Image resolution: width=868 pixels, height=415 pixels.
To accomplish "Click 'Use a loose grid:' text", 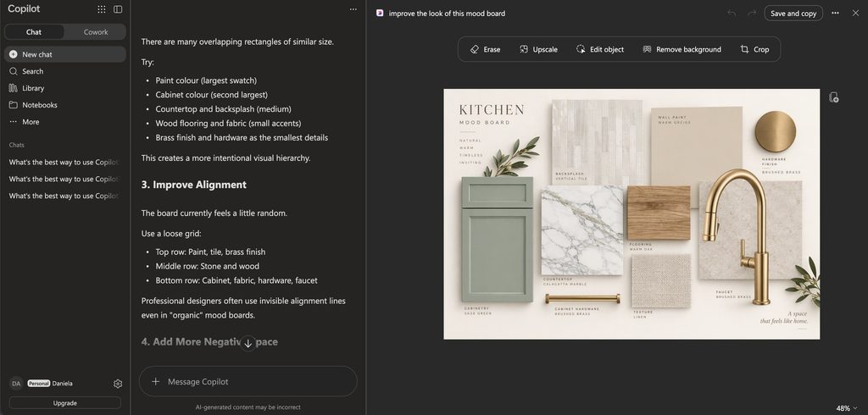I will coord(171,234).
